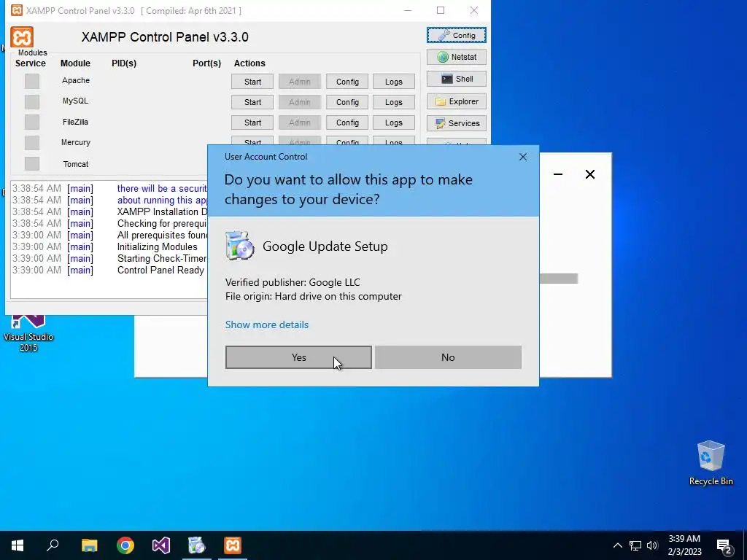Minimize the installer window behind the dialog
This screenshot has height=560, width=747.
(x=558, y=174)
